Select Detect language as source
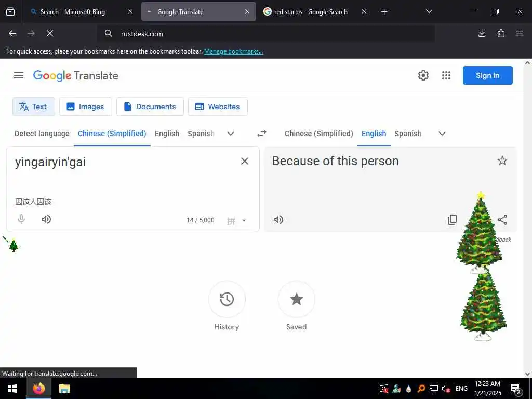This screenshot has width=532, height=399. (42, 134)
